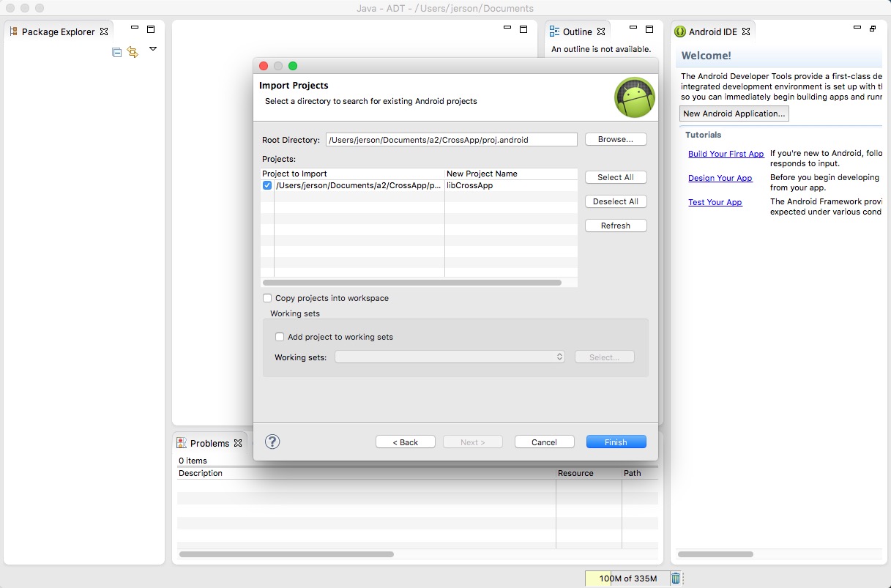Restore the Android IDE view
Image resolution: width=891 pixels, height=588 pixels.
[x=873, y=29]
